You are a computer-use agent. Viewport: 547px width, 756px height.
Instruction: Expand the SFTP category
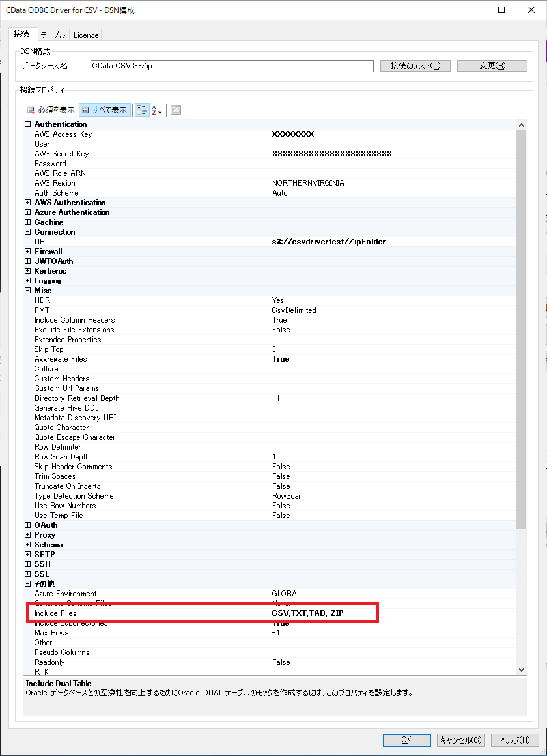(x=28, y=555)
